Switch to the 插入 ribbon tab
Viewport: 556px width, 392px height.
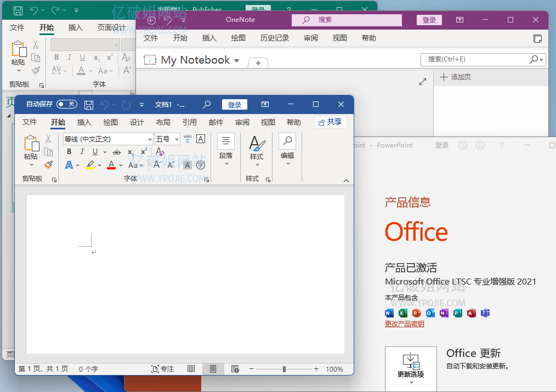click(83, 122)
